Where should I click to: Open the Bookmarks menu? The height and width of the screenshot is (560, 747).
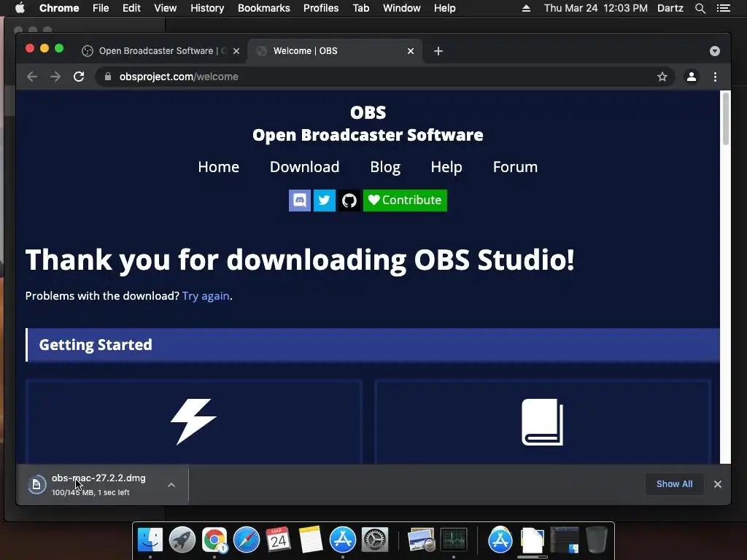pyautogui.click(x=264, y=8)
